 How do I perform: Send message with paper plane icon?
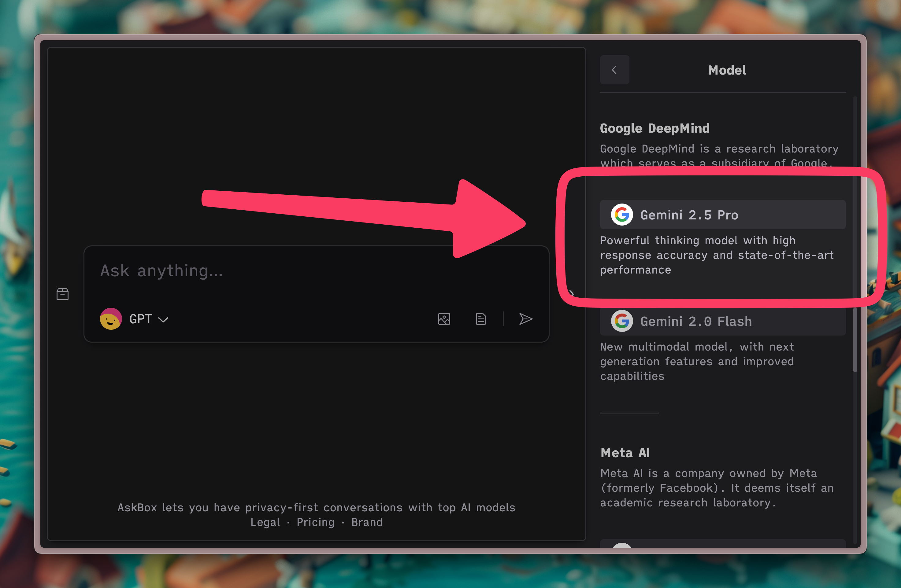coord(526,319)
